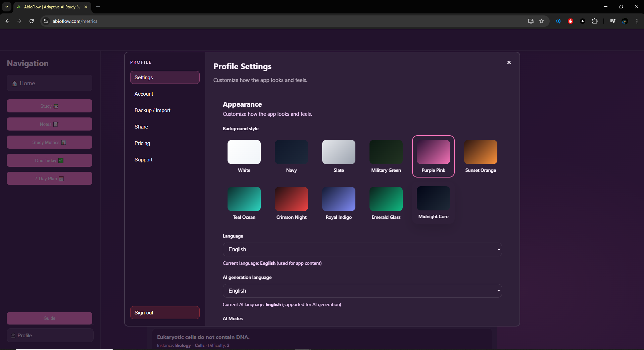Switch to the Account tab in Profile

(144, 94)
